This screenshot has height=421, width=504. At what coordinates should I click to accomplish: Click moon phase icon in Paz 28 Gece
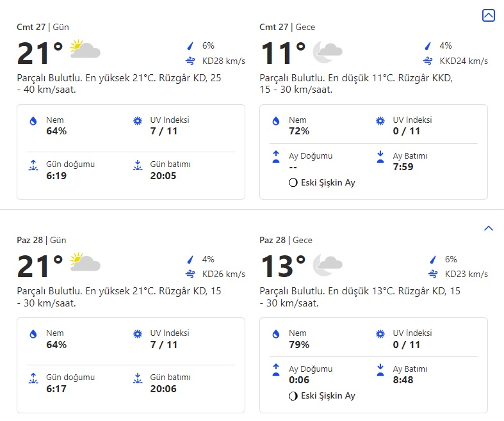[293, 396]
